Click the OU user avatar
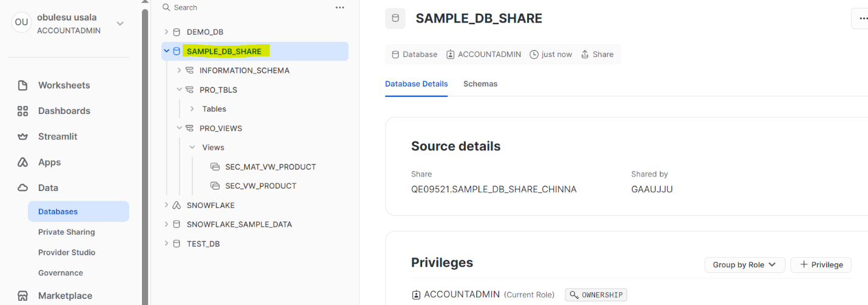This screenshot has height=305, width=868. coord(21,22)
